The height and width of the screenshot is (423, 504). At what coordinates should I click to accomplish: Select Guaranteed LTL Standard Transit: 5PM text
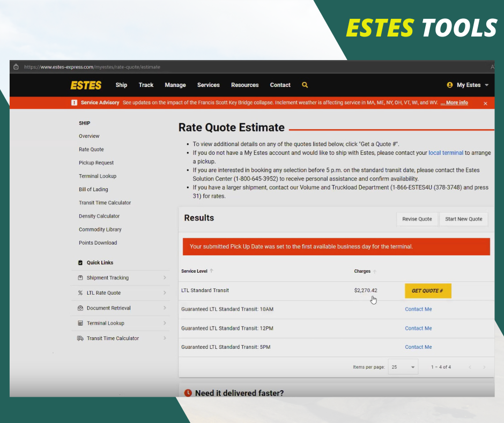(226, 347)
